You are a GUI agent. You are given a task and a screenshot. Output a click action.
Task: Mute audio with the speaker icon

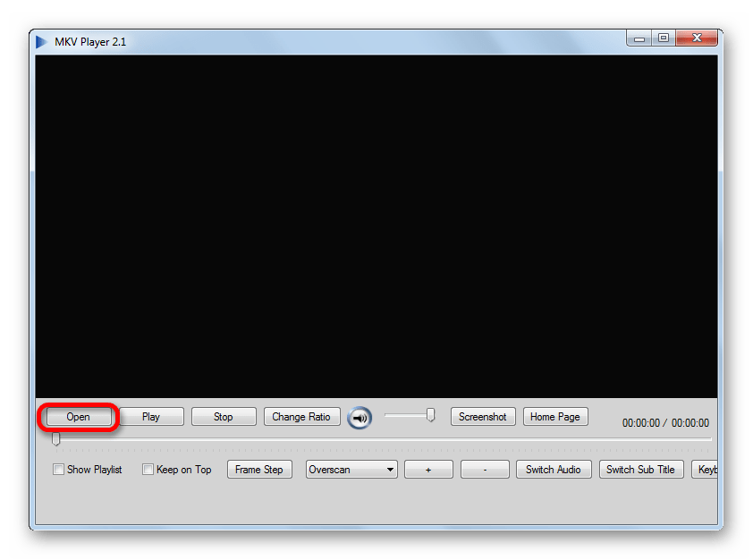tap(360, 418)
